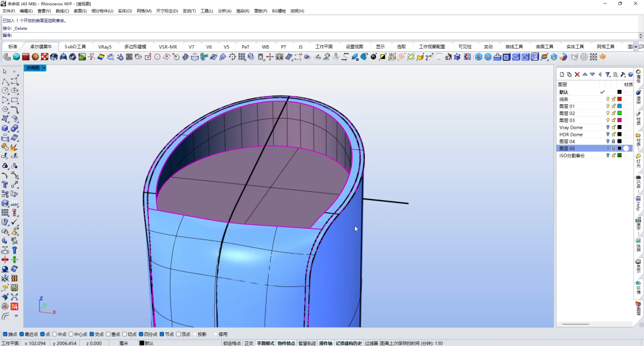The width and height of the screenshot is (644, 346).
Task: Switch to the SubD工具 toolbar tab
Action: [x=75, y=46]
